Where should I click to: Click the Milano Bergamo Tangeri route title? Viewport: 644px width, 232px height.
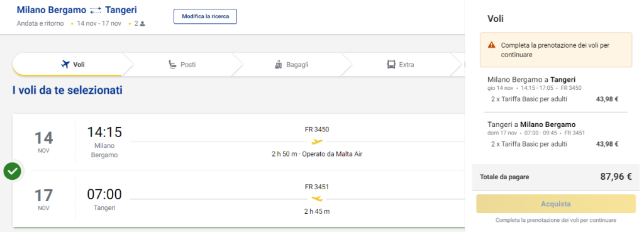[x=77, y=10]
